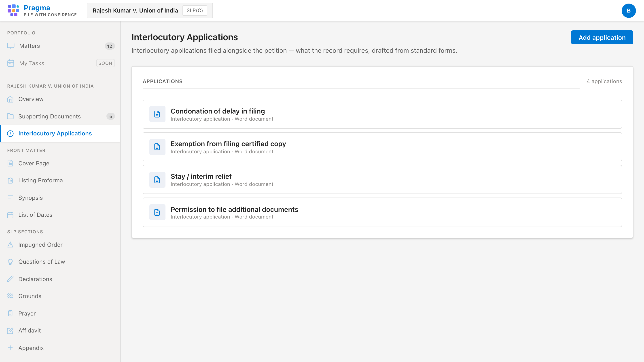Click the Pragma brand name text
The width and height of the screenshot is (644, 362).
point(37,8)
